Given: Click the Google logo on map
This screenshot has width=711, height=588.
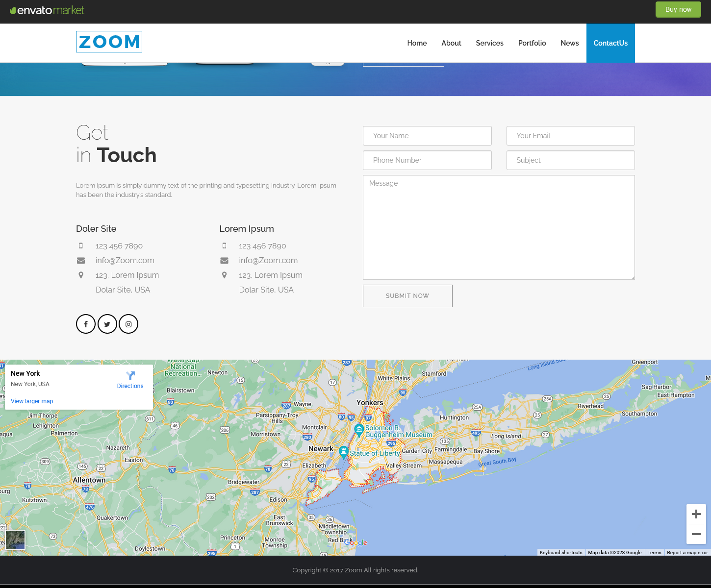Looking at the screenshot, I should (x=355, y=542).
